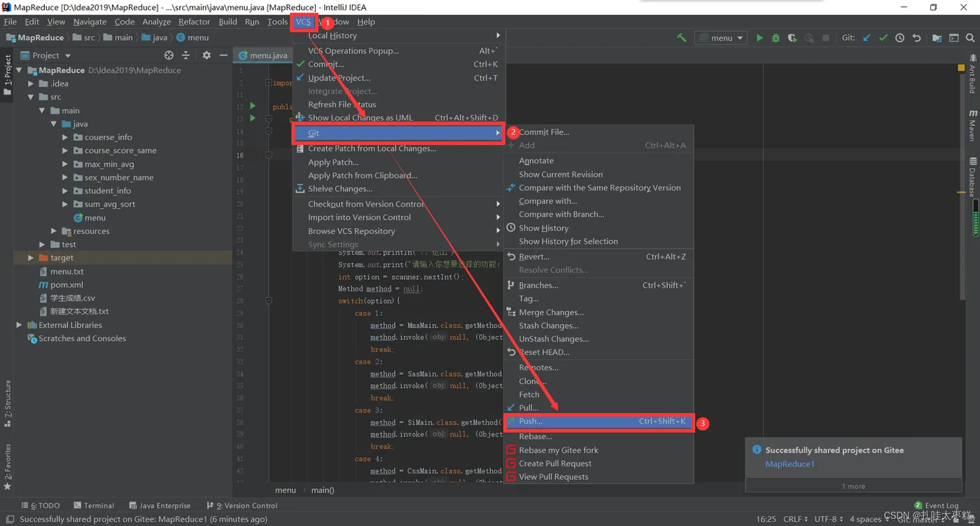Click the Build Project hammer icon
980x526 pixels.
681,38
